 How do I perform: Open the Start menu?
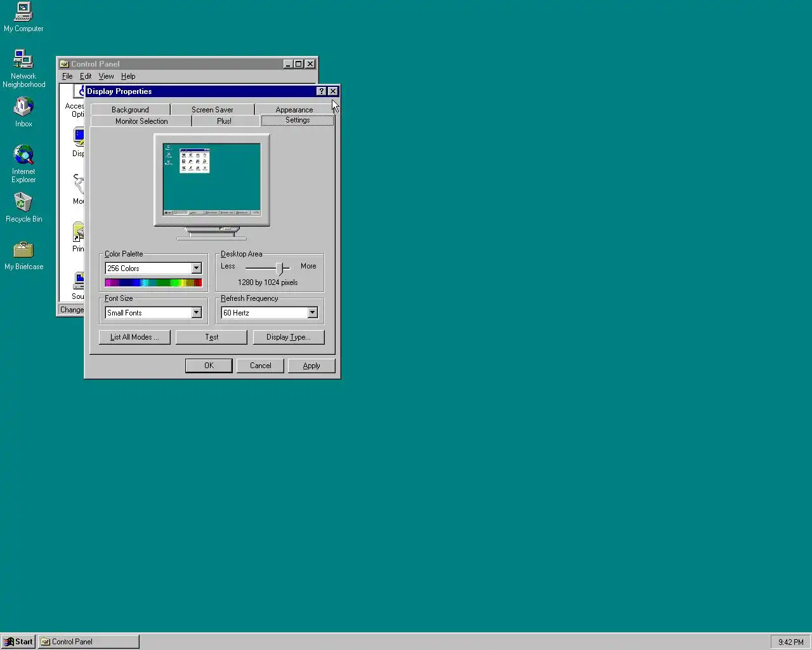tap(18, 642)
